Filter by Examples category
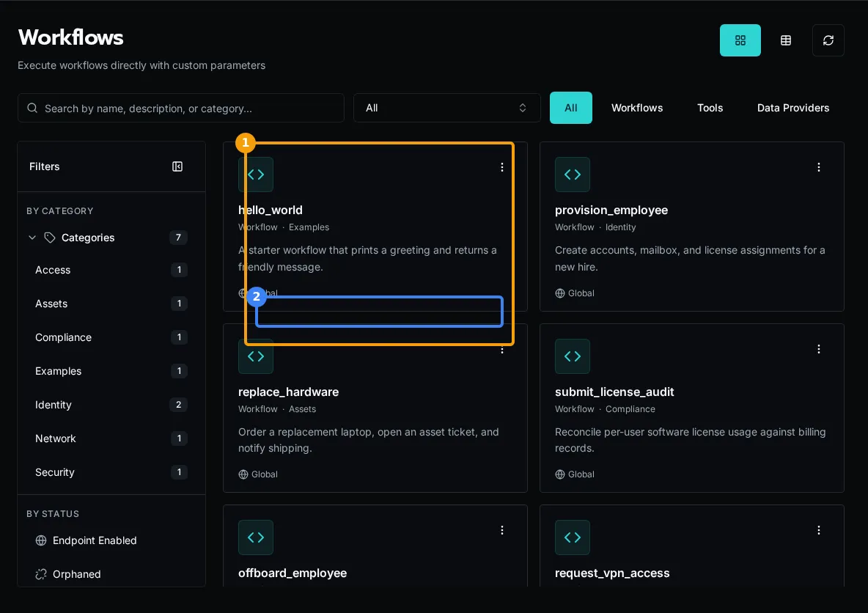Image resolution: width=868 pixels, height=613 pixels. 111,371
